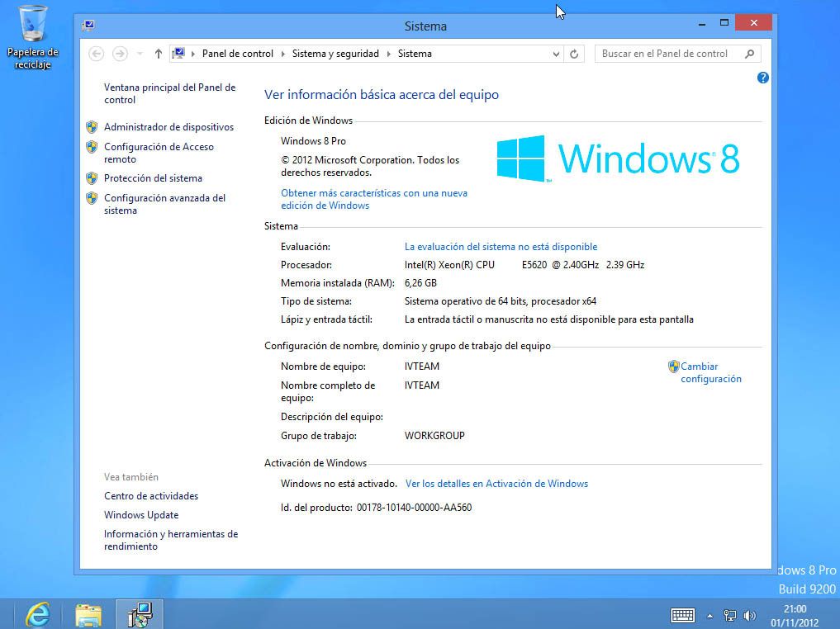Click Cambiar configuración link
This screenshot has height=629, width=840.
711,372
